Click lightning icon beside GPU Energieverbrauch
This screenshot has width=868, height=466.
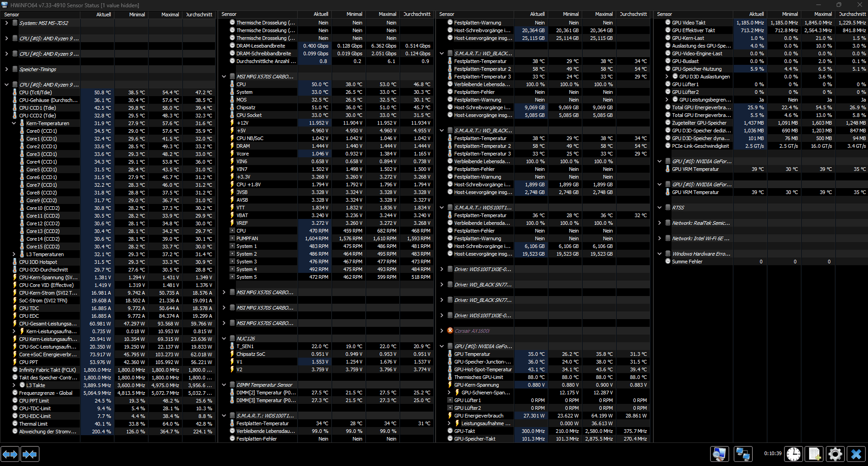tap(450, 416)
